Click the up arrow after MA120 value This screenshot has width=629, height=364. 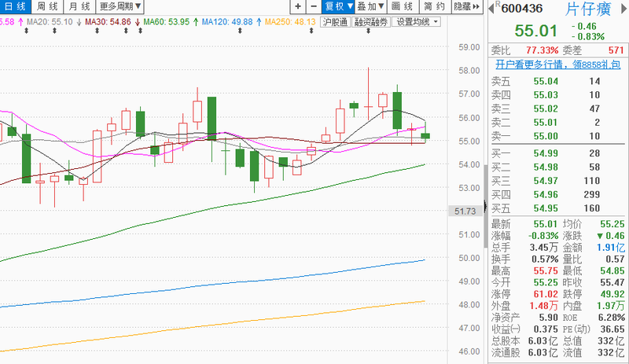[x=259, y=22]
